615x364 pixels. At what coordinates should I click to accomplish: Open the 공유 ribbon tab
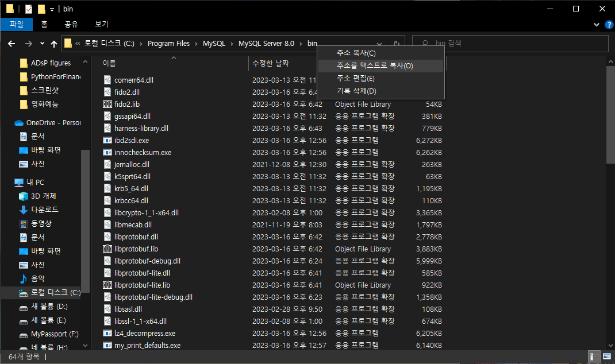coord(71,24)
